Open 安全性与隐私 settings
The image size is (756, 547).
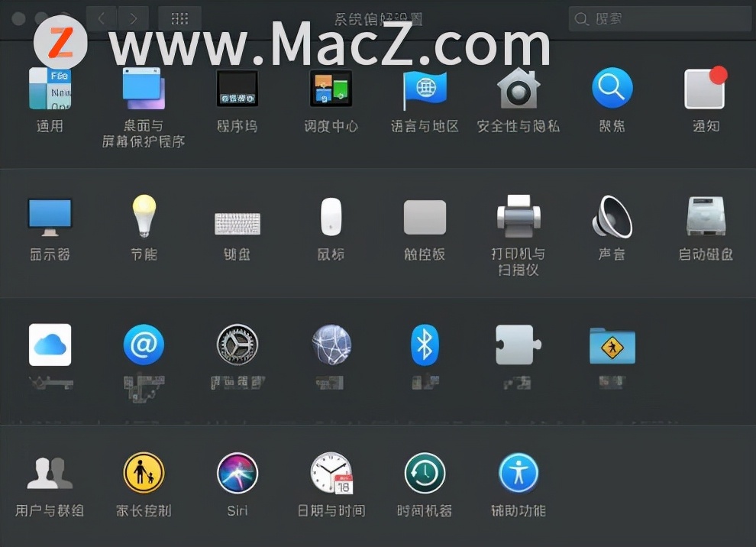point(518,88)
